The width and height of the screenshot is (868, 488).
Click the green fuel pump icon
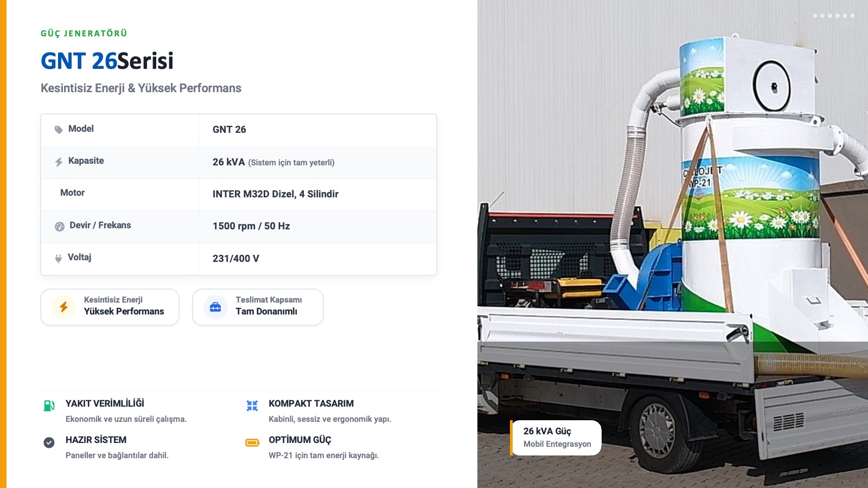tap(49, 405)
